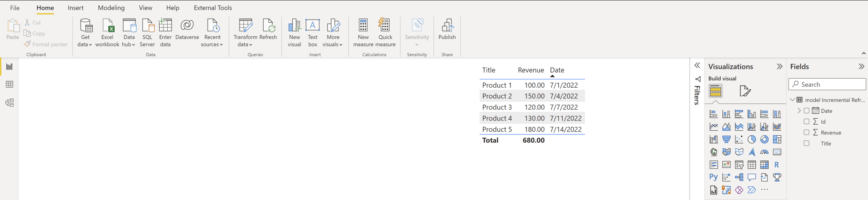Screen dimensions: 868x200
Task: Expand the Date field hierarchy
Action: (799, 111)
